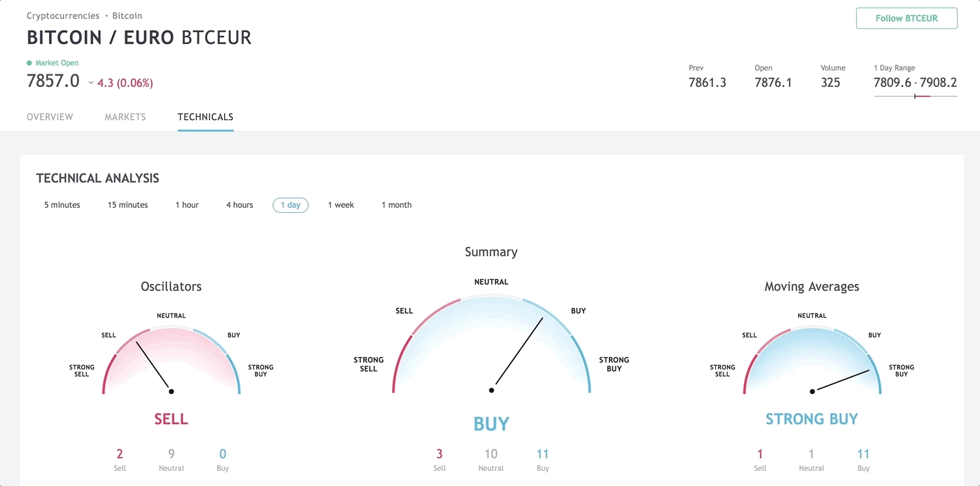Click the BITCOIN / EURO BTCEUR title
Screen dimensions: 980x486
139,38
